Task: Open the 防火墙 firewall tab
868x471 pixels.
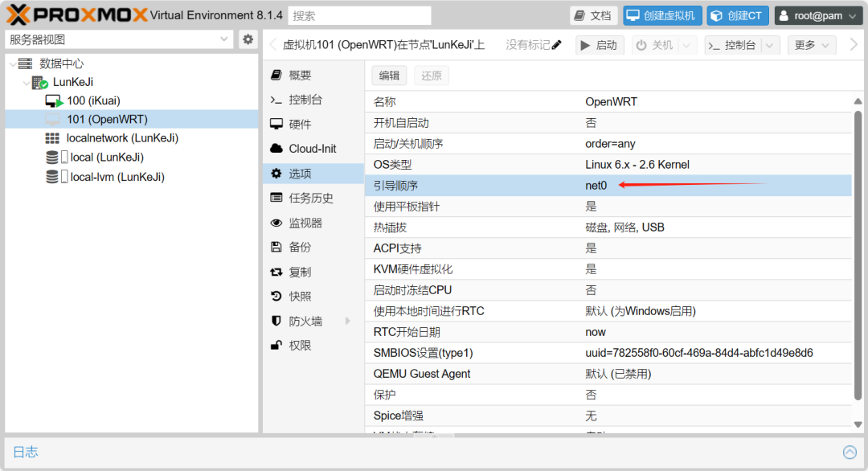Action: 313,322
